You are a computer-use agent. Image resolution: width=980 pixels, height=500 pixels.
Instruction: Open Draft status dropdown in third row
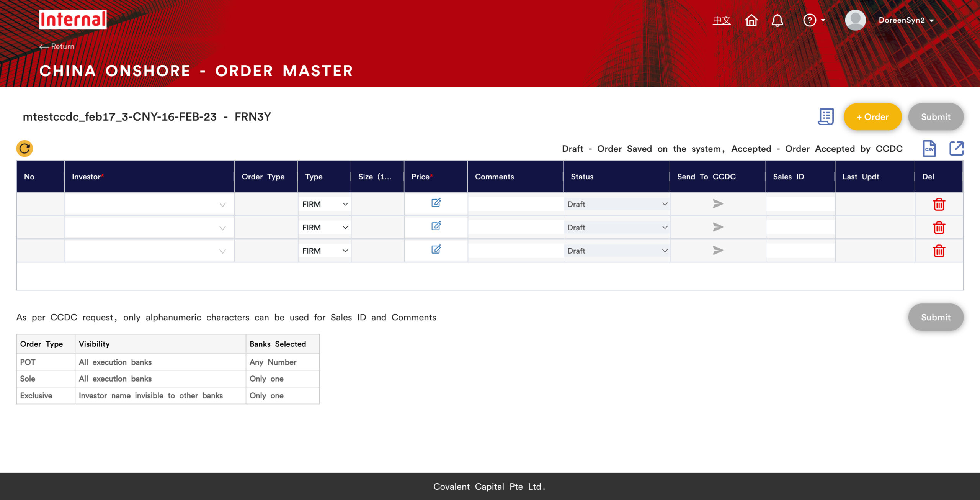(617, 251)
